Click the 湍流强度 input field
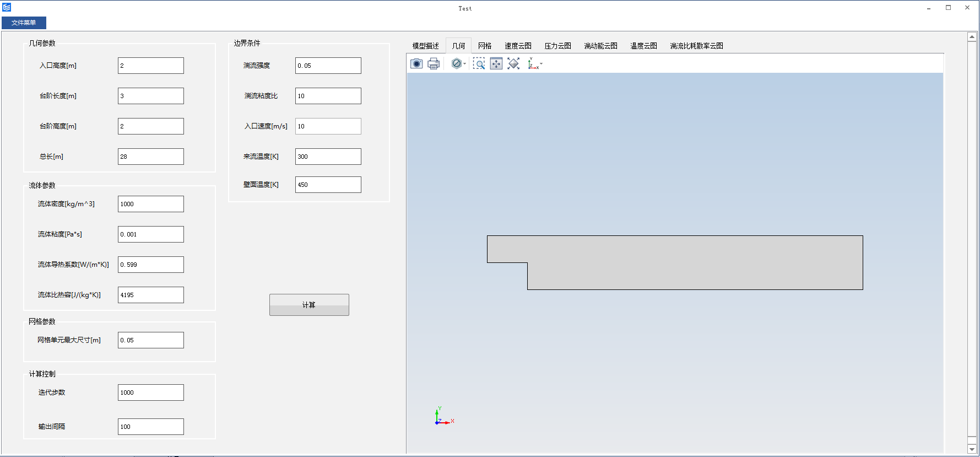This screenshot has width=980, height=457. point(328,66)
